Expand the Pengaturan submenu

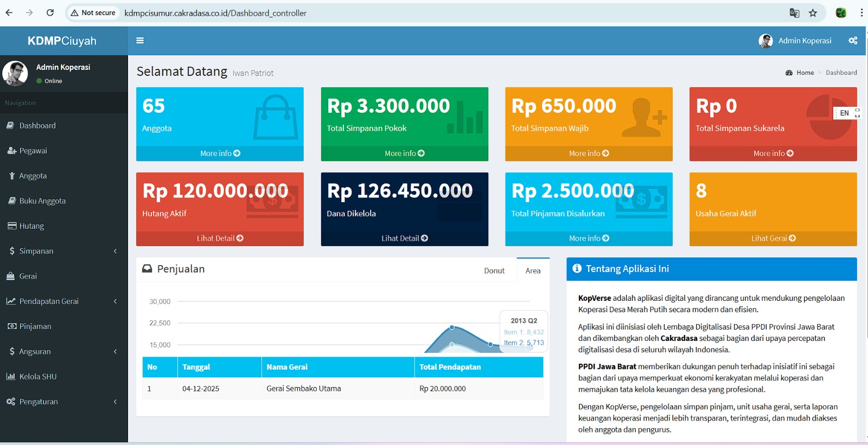63,402
